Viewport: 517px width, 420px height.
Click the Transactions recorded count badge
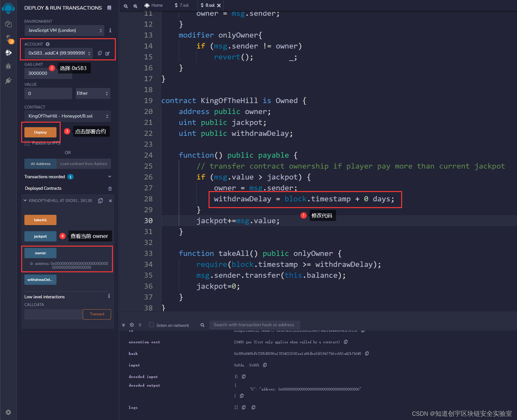pyautogui.click(x=71, y=177)
